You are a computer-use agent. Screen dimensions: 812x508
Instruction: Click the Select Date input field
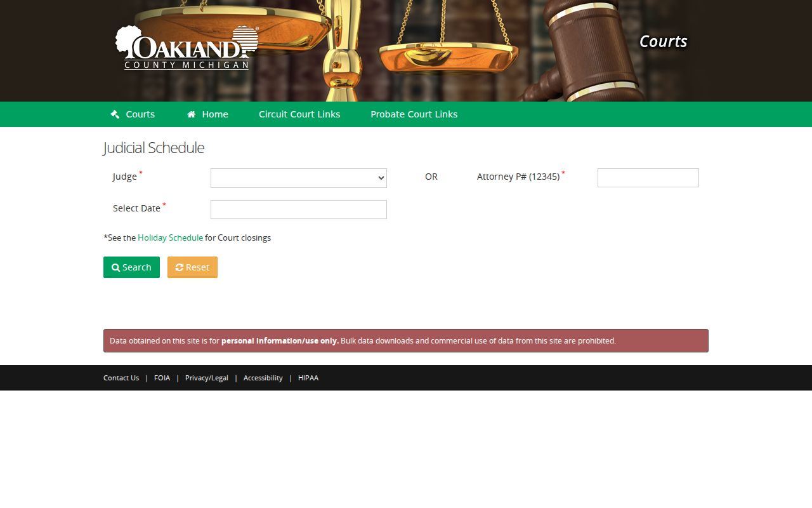299,210
